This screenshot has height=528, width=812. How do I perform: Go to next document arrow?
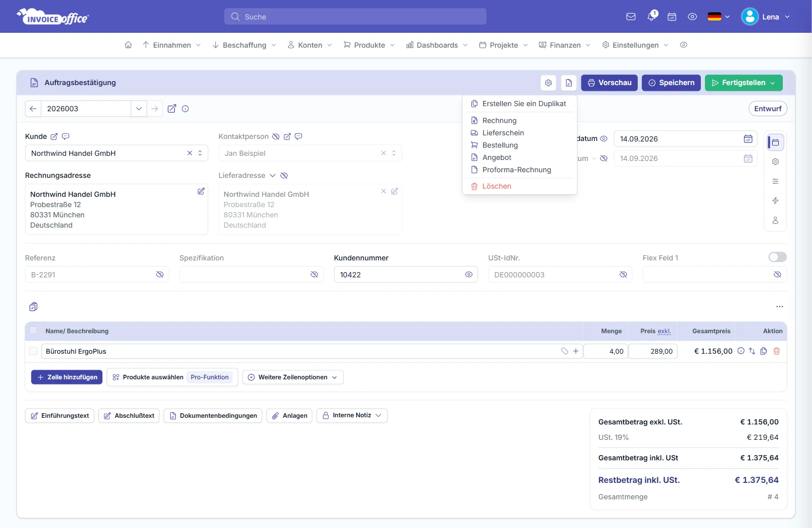(x=155, y=109)
